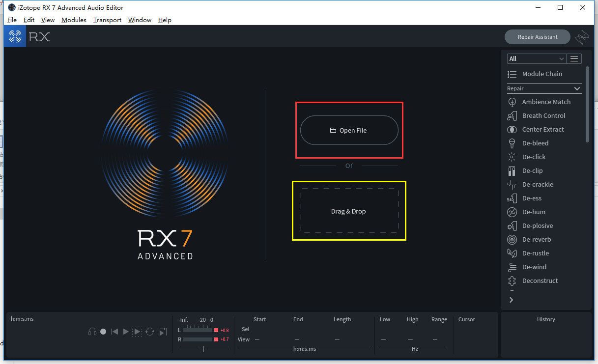
Task: Open the View menu
Action: point(48,20)
